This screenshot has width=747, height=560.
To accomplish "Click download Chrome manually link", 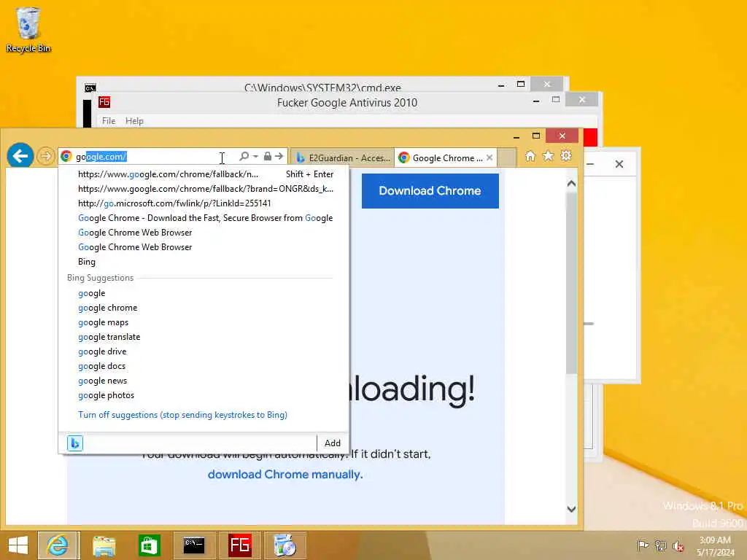I will point(285,475).
